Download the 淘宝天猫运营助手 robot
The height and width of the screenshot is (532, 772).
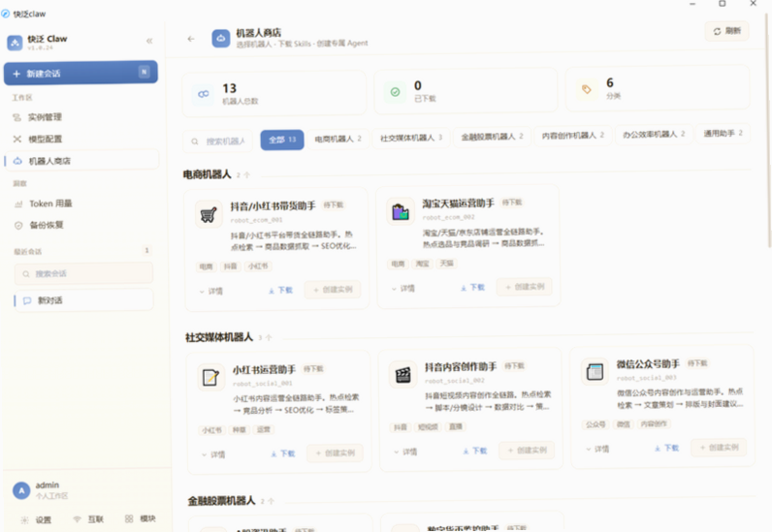point(472,288)
